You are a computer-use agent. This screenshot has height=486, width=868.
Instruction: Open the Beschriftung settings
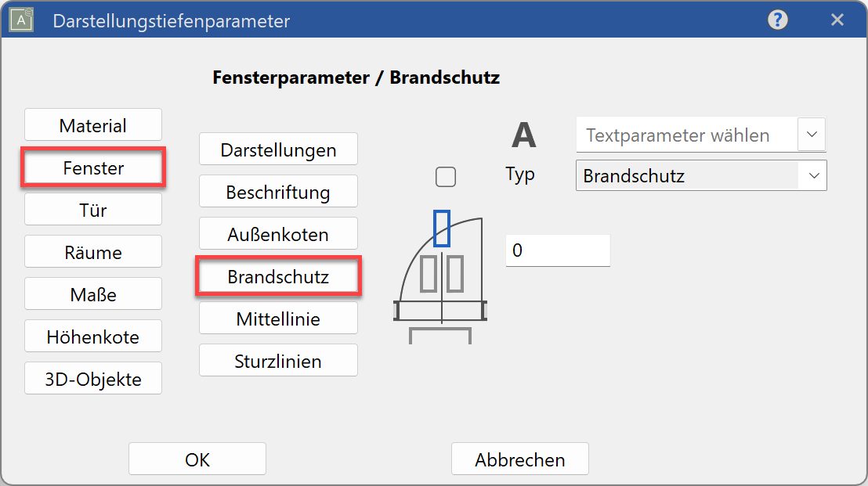point(278,191)
